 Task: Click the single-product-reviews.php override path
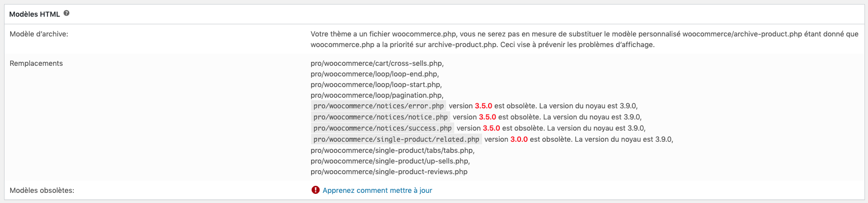tap(389, 172)
